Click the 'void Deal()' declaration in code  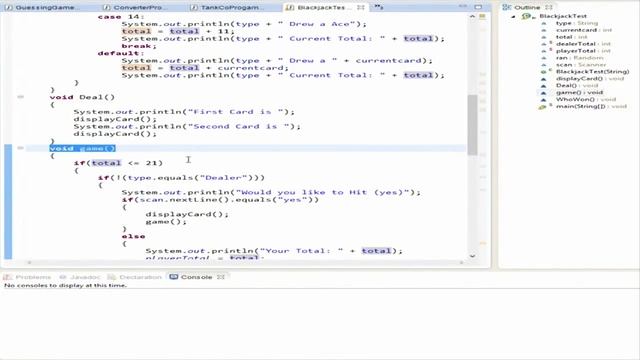coord(82,97)
